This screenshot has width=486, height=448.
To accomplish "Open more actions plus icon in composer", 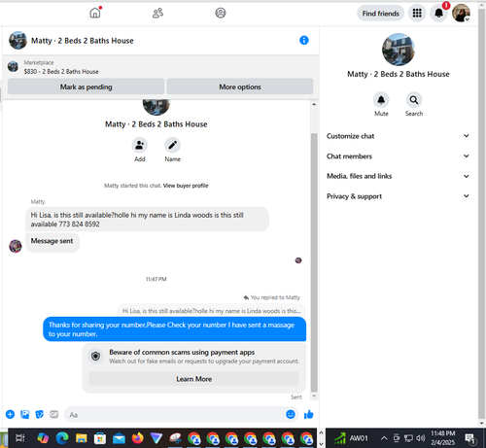I will tap(10, 414).
